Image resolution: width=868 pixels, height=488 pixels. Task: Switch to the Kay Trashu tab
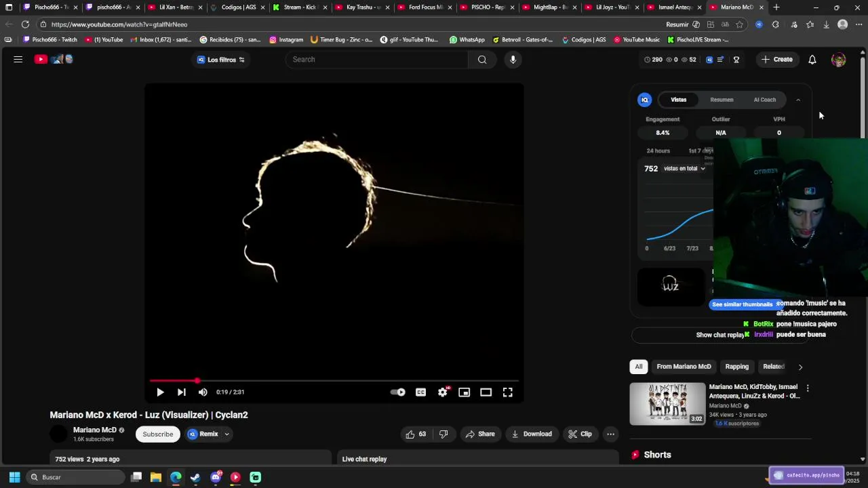click(x=360, y=7)
